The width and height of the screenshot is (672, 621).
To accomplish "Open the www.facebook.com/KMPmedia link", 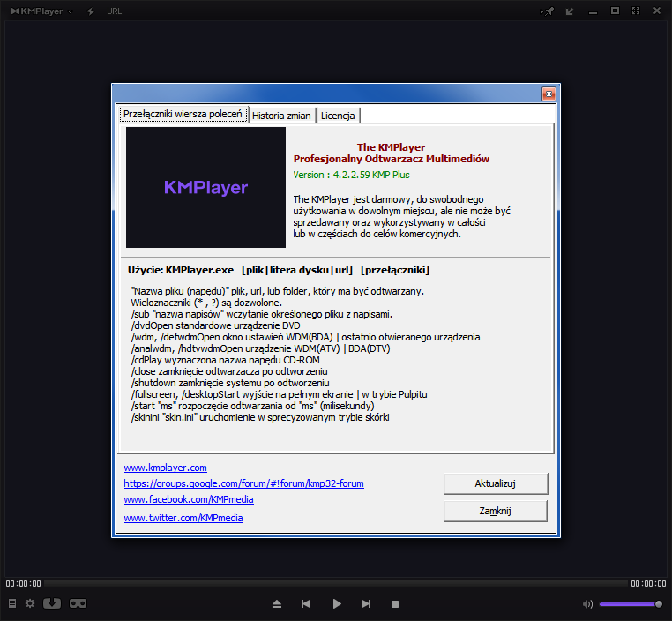I will click(189, 499).
